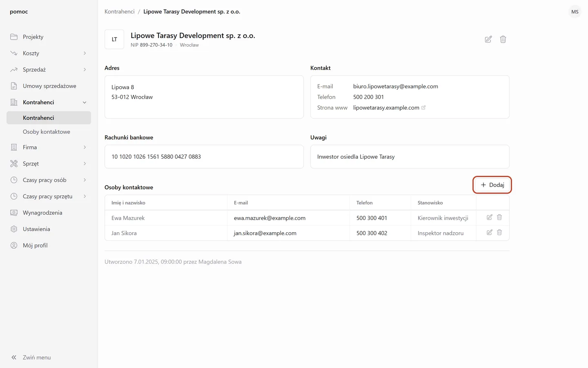
Task: Click the Sprzęt tools icon
Action: [14, 164]
